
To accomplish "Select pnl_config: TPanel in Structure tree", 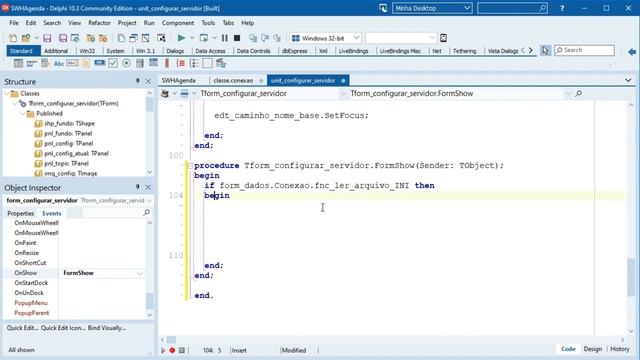I will 69,144.
